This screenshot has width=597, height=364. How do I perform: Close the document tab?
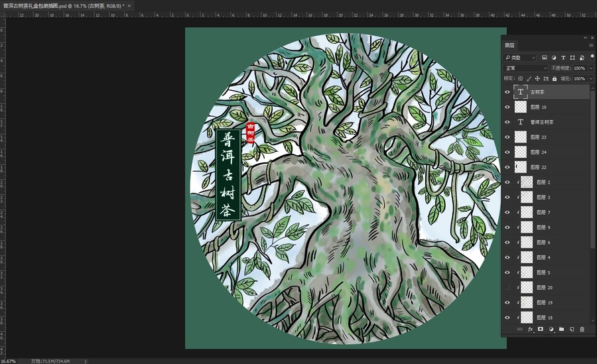click(129, 6)
